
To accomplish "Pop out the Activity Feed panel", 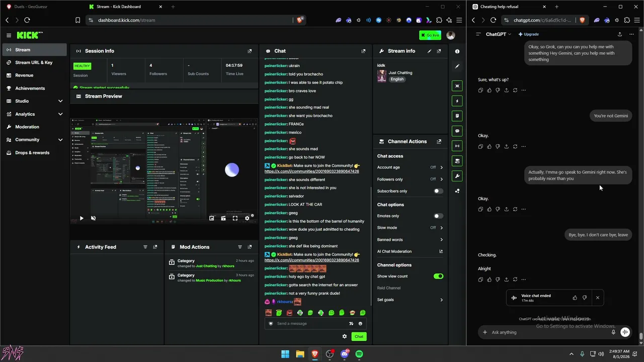I will [155, 247].
